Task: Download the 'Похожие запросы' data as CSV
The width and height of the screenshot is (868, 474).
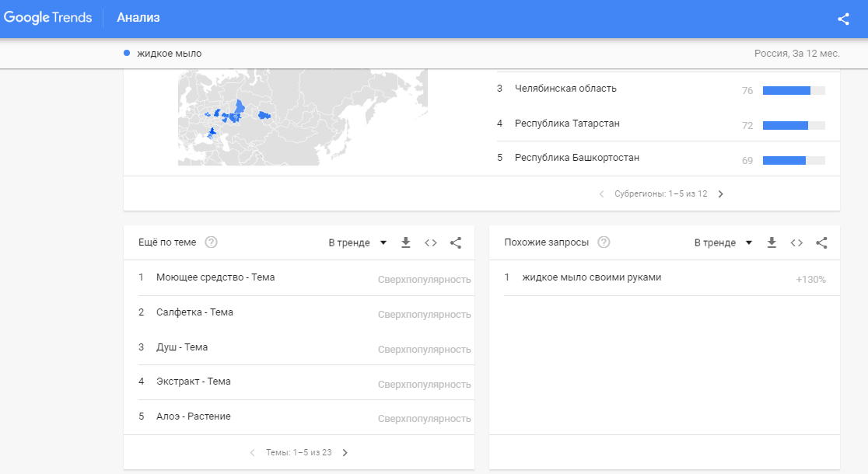Action: 772,242
